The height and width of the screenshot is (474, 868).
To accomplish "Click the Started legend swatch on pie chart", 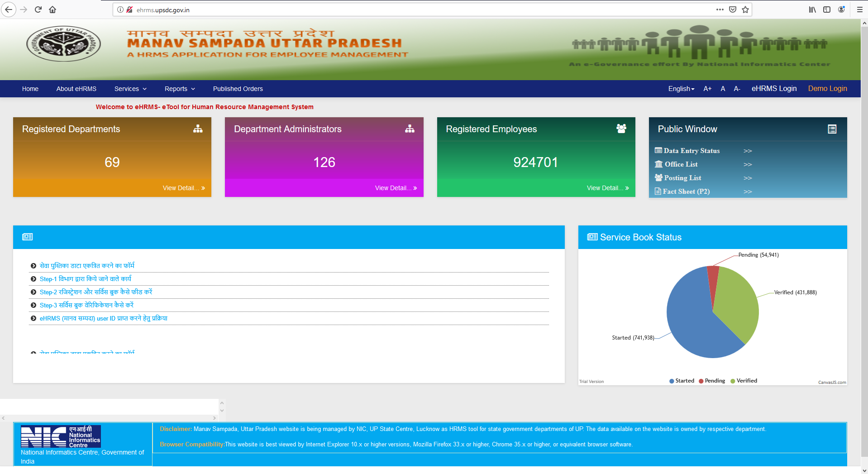I will 671,381.
